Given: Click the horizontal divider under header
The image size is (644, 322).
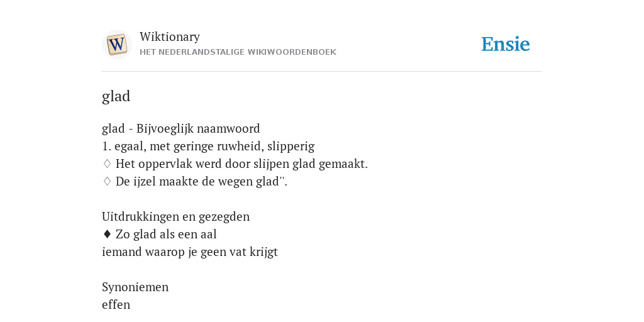Looking at the screenshot, I should (322, 72).
